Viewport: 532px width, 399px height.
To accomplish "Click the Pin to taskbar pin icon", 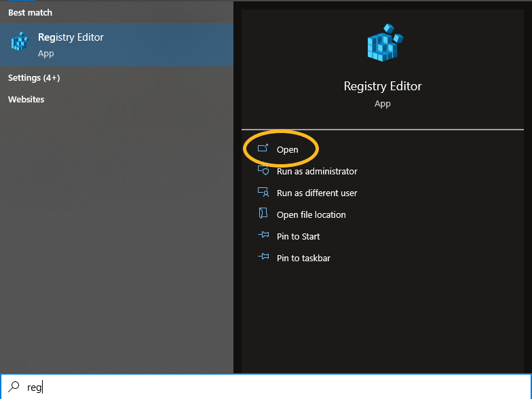I will 263,256.
